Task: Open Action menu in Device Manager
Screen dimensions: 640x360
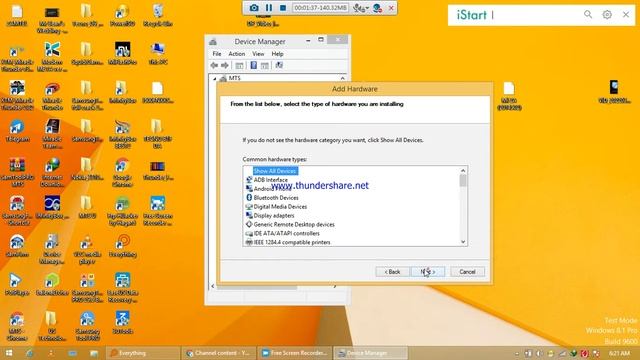Action: [x=236, y=54]
